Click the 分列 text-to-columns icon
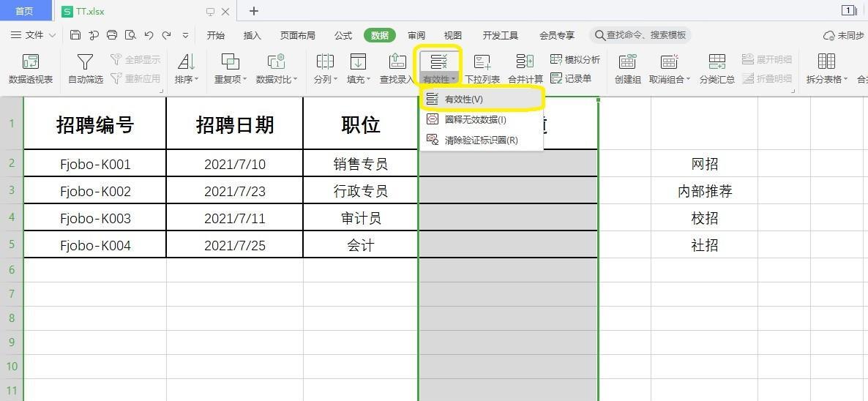Viewport: 868px width, 401px height. pyautogui.click(x=324, y=61)
